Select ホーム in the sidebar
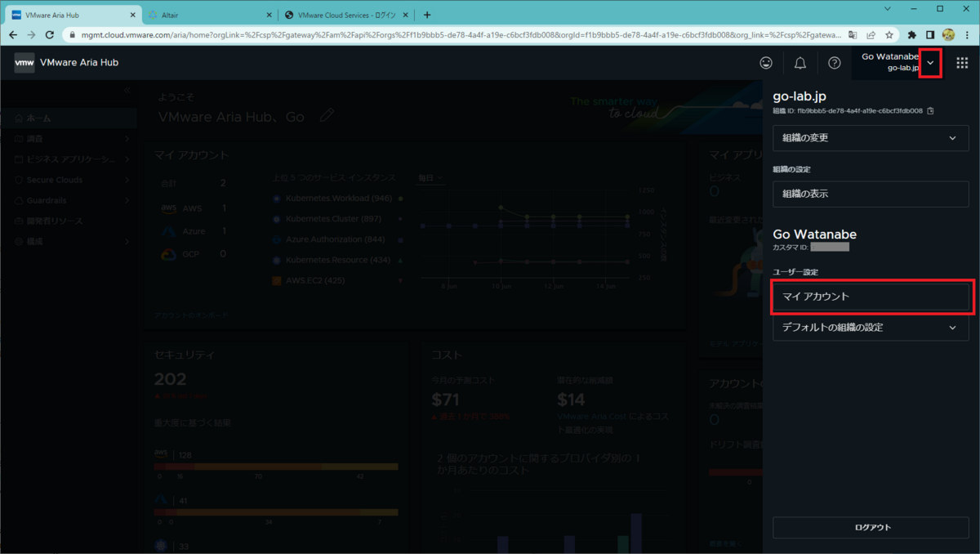Screen dimensions: 980x554 click(68, 118)
